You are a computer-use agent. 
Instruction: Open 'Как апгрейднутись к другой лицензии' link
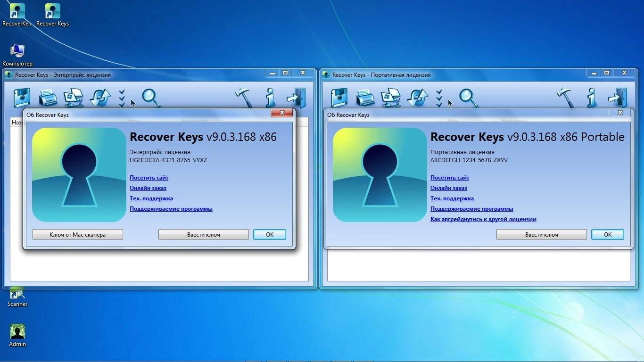(x=483, y=219)
